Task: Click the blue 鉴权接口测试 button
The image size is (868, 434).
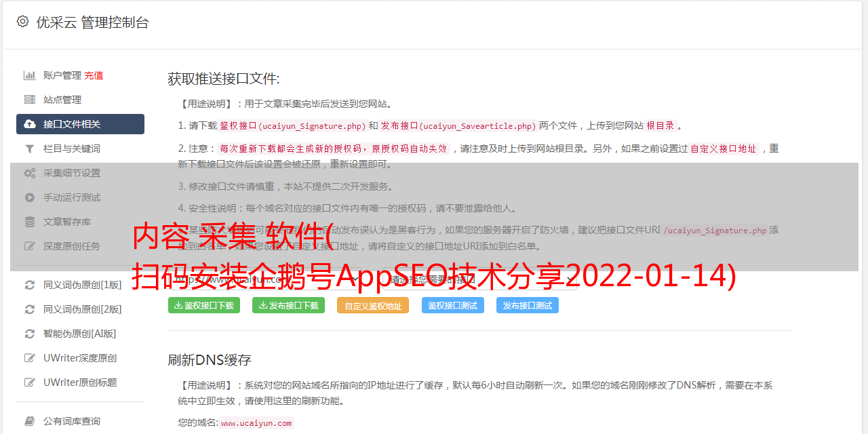Action: (x=453, y=305)
